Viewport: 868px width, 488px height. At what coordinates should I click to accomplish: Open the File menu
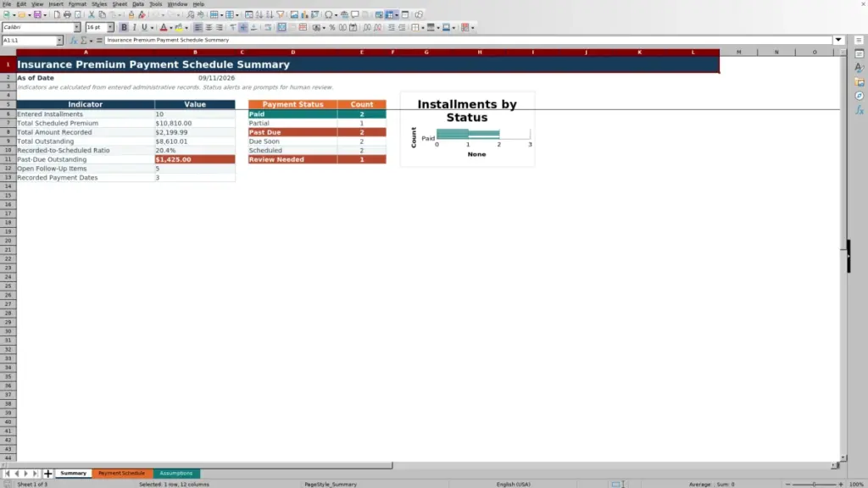7,4
